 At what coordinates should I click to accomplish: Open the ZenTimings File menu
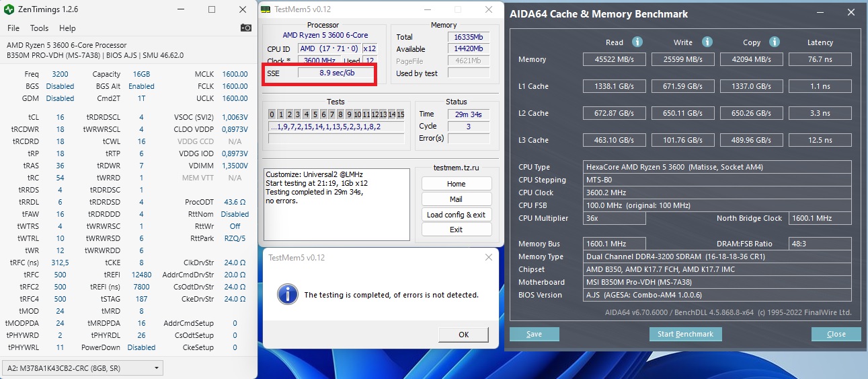click(13, 28)
